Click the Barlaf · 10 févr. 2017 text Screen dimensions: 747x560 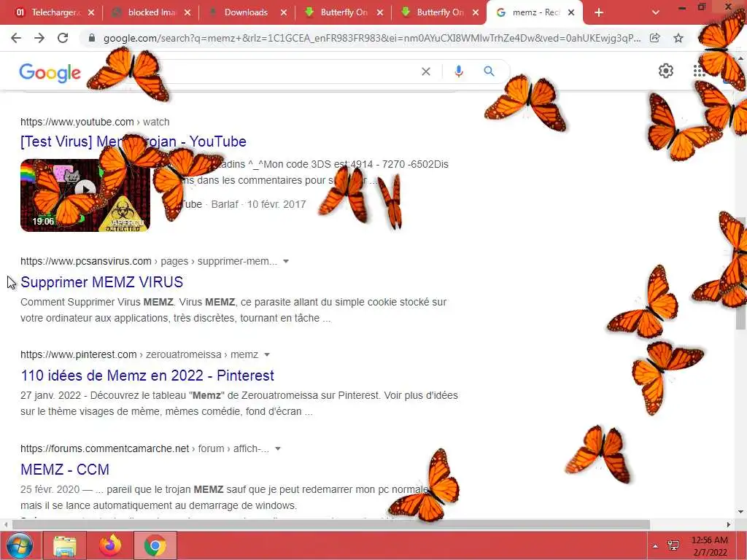pyautogui.click(x=259, y=204)
